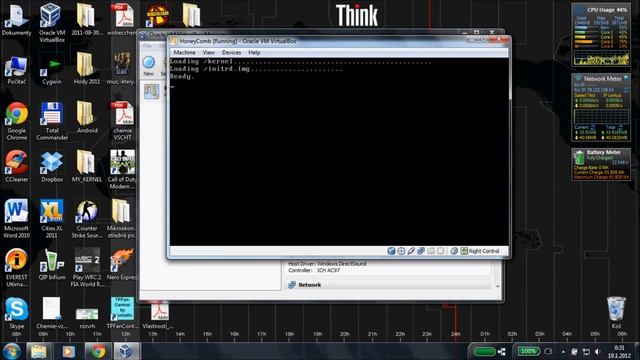Image resolution: width=640 pixels, height=360 pixels.
Task: Click the Network Meter gadget
Action: tap(601, 108)
